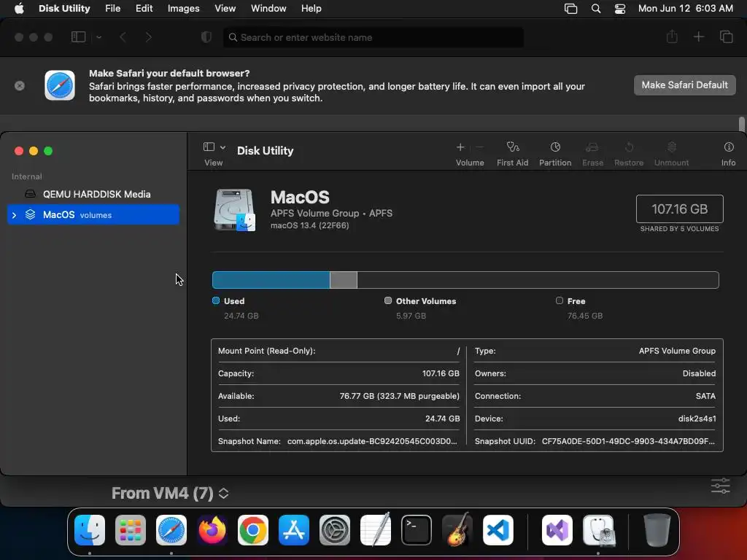Open a new Safari tab
Screen dimensions: 747x560
point(698,36)
